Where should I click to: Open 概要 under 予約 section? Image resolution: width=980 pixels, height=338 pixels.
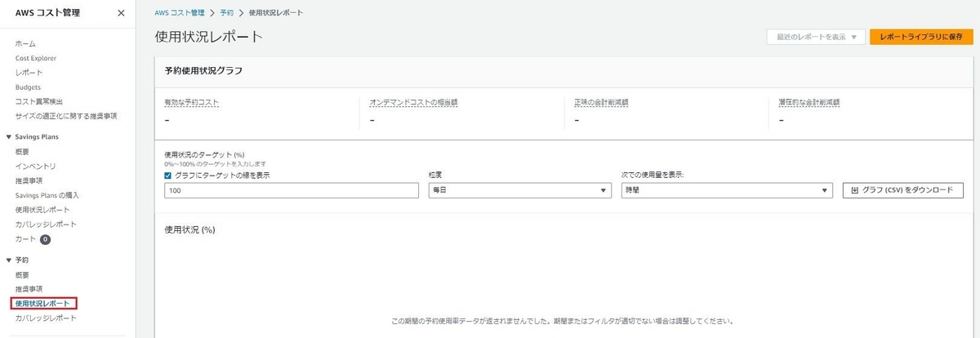22,274
